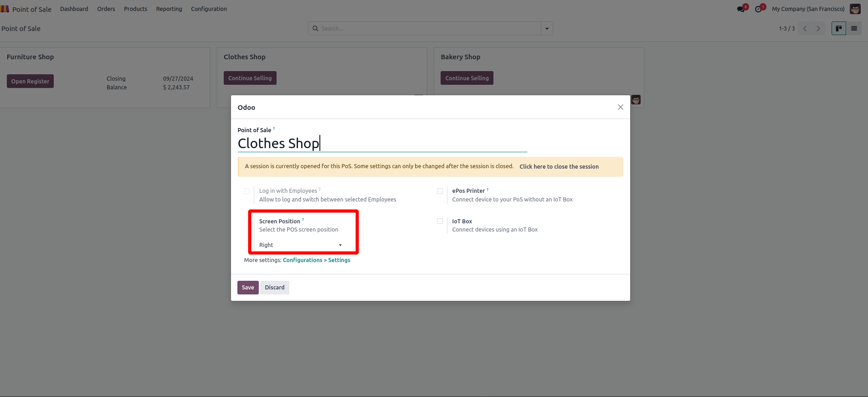Click the search magnifier icon

point(315,29)
